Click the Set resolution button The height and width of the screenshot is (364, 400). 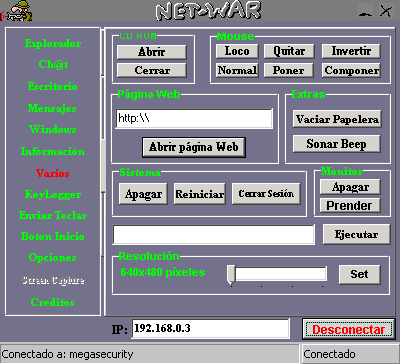[x=359, y=274]
